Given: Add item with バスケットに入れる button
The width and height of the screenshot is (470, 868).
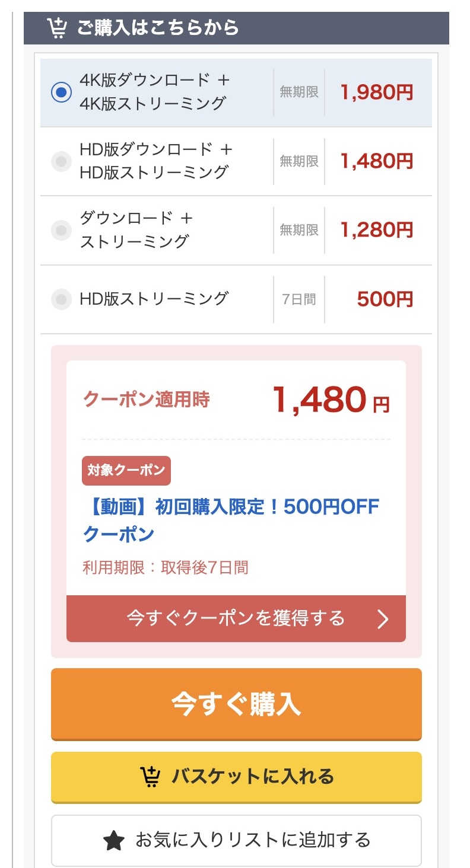Looking at the screenshot, I should (236, 777).
